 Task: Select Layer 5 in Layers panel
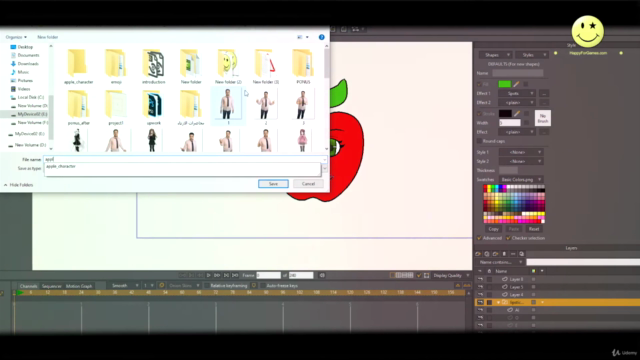pyautogui.click(x=516, y=287)
